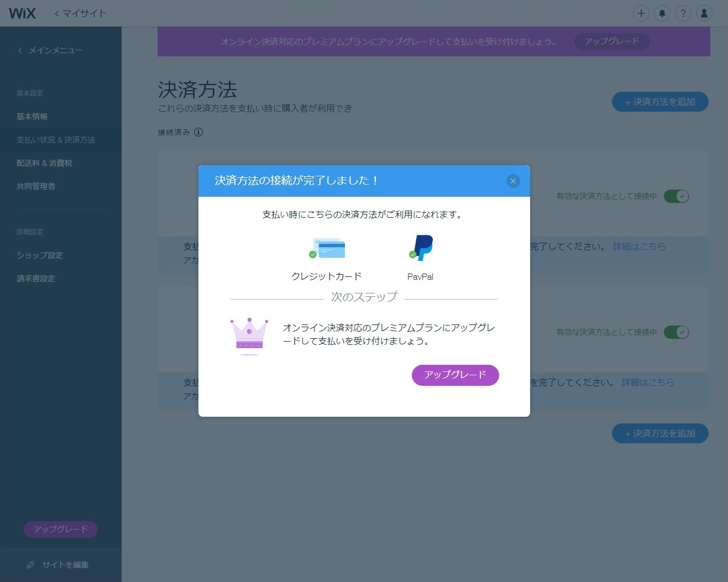Open the first 詳細はこちら link
The height and width of the screenshot is (582, 728).
tap(639, 247)
